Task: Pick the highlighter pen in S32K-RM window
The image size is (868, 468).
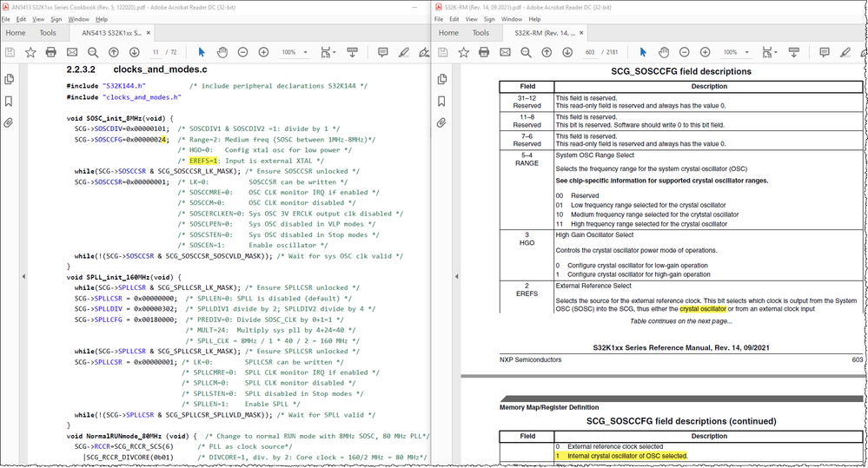Action: pyautogui.click(x=845, y=52)
